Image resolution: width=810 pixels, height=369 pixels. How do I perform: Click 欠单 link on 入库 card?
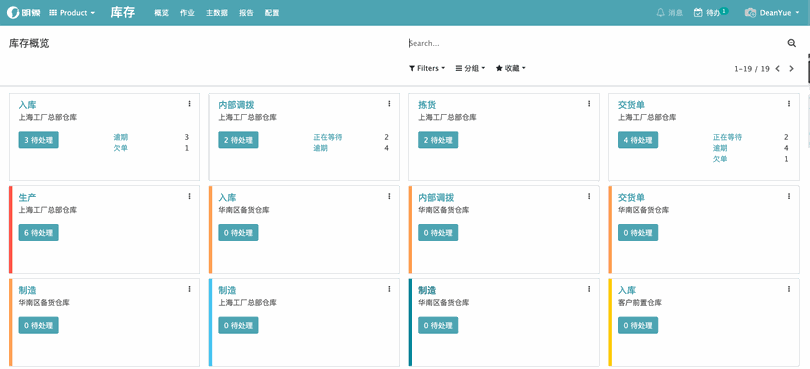click(x=121, y=148)
